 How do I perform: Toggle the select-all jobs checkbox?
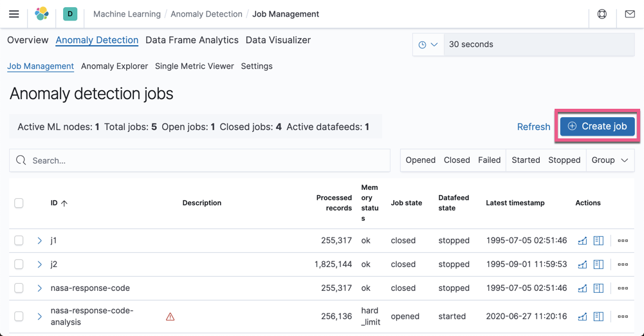[x=19, y=203]
